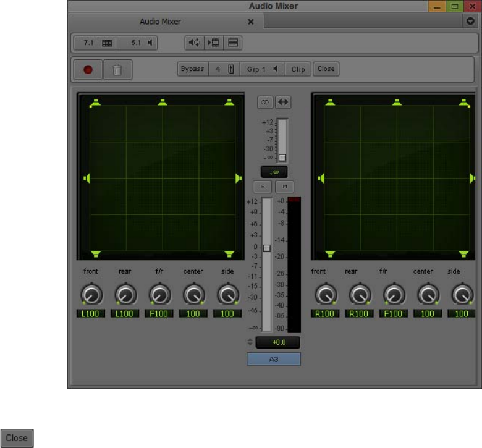The height and width of the screenshot is (448, 482).
Task: Click the left surround panner grid
Action: click(163, 179)
